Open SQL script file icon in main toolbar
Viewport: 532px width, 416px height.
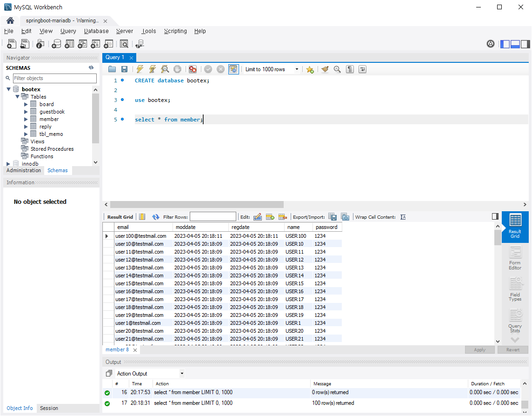[25, 44]
